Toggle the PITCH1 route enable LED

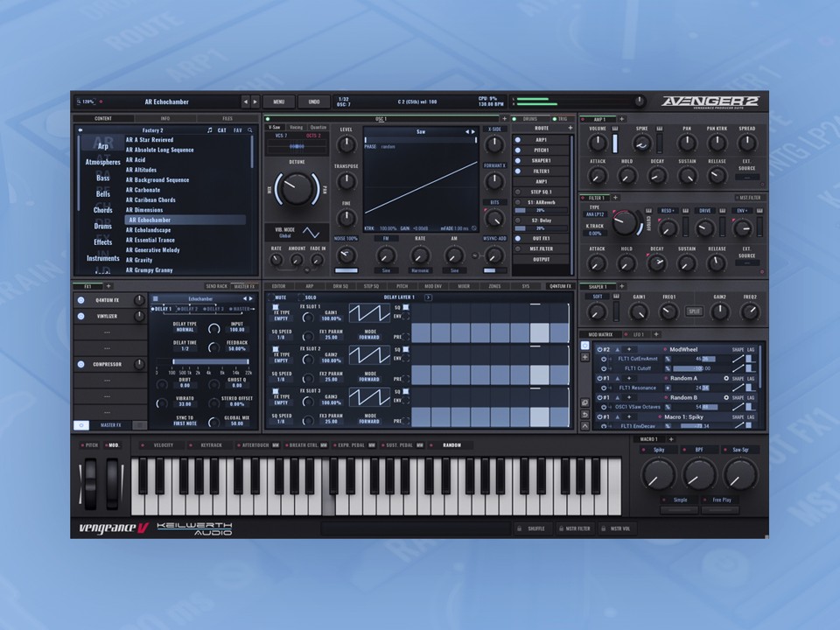[518, 150]
